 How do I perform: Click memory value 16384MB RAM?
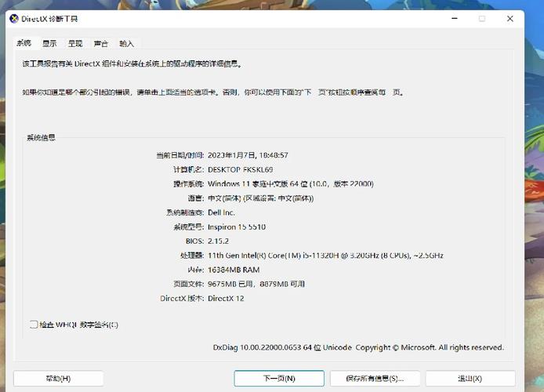point(234,270)
